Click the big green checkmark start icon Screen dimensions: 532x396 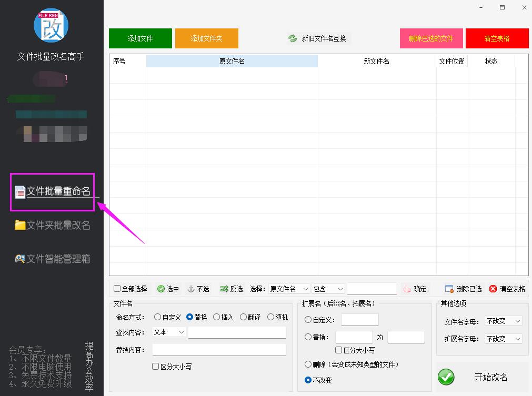446,377
